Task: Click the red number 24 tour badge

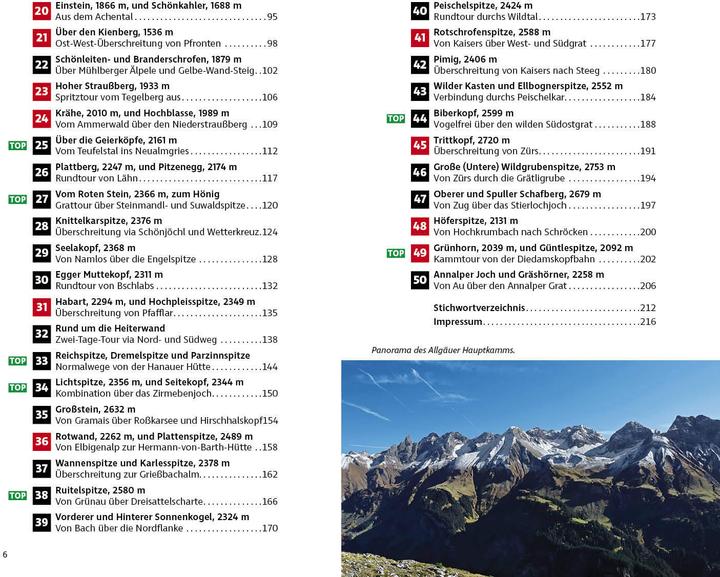Action: 41,118
